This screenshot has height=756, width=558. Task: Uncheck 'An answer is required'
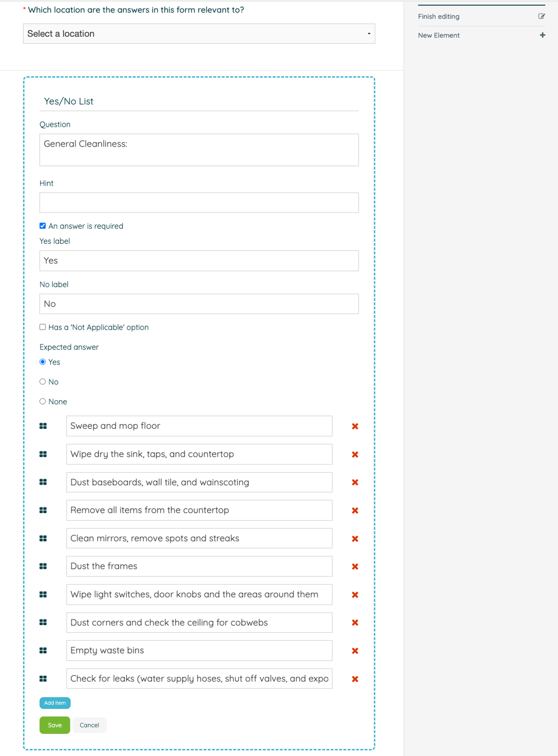point(42,226)
